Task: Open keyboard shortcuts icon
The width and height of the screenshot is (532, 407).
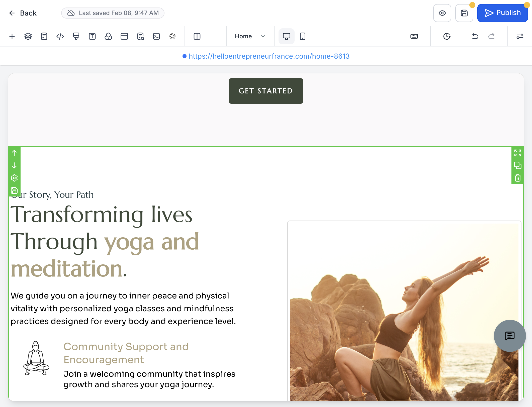Action: click(x=414, y=37)
